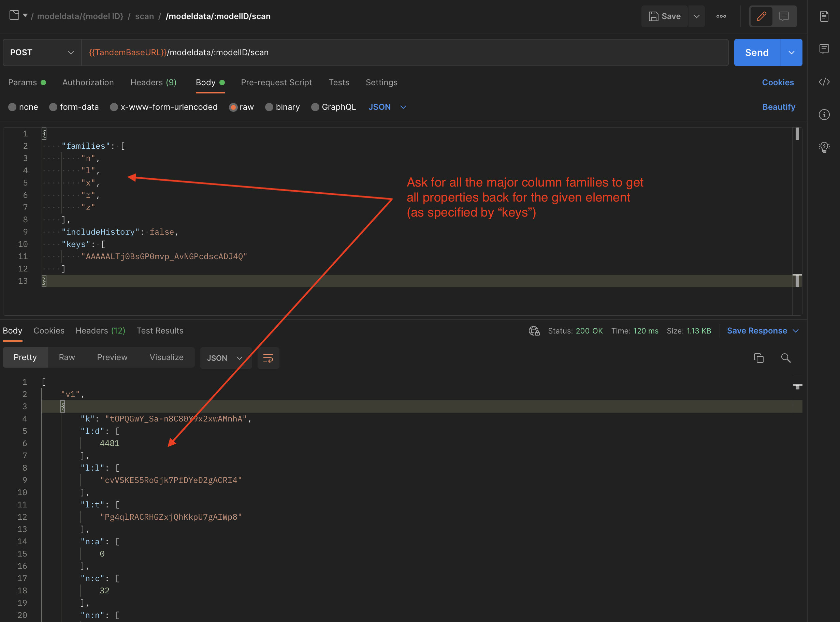This screenshot has width=840, height=622.
Task: Click the blue Send button
Action: 757,52
